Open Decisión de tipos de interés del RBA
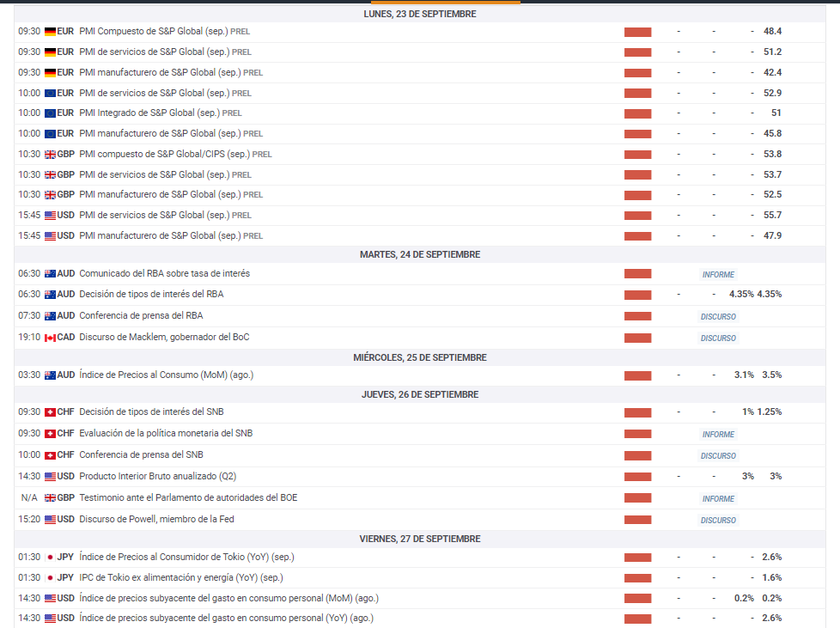The width and height of the screenshot is (840, 628). pos(151,295)
